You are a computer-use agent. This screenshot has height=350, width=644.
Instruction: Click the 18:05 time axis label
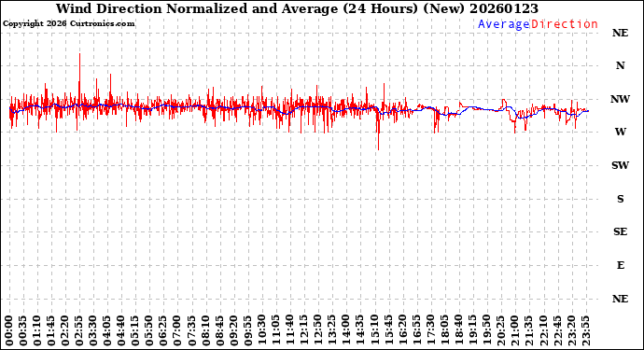pyautogui.click(x=445, y=330)
